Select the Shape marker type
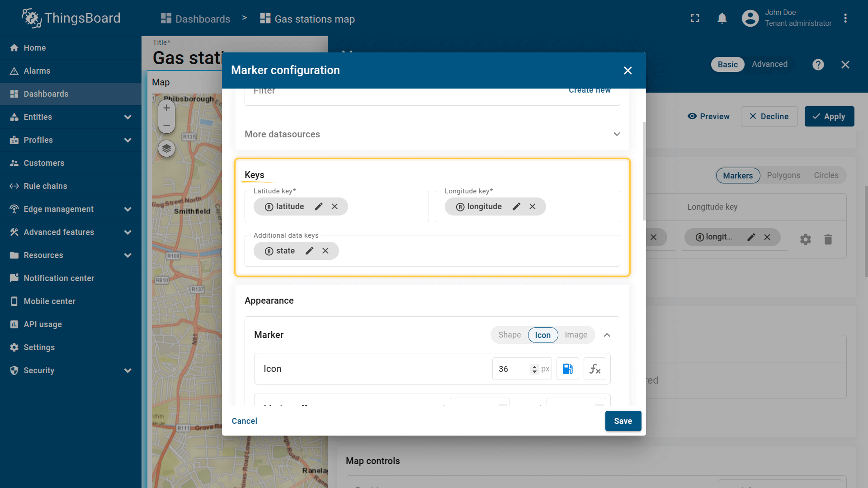The width and height of the screenshot is (868, 488). [509, 335]
